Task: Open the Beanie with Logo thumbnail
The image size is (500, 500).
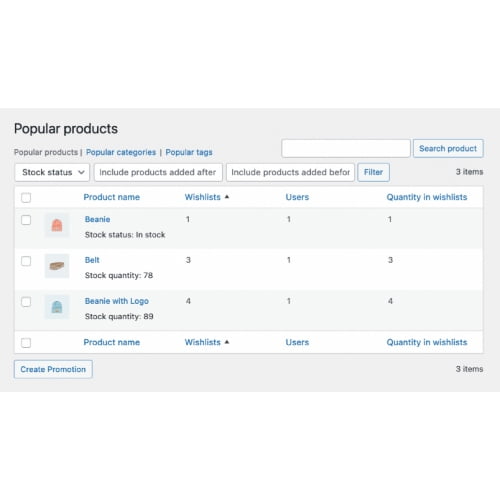Action: pyautogui.click(x=57, y=307)
